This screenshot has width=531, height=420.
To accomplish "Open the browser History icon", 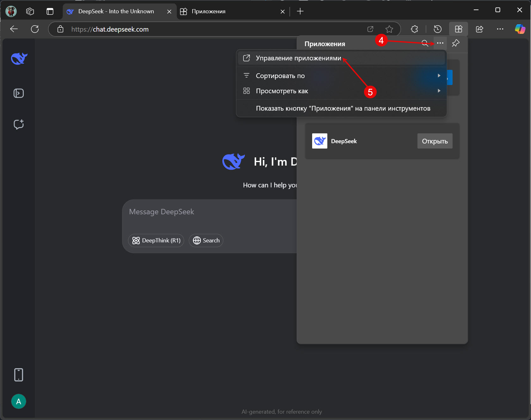I will tap(438, 29).
